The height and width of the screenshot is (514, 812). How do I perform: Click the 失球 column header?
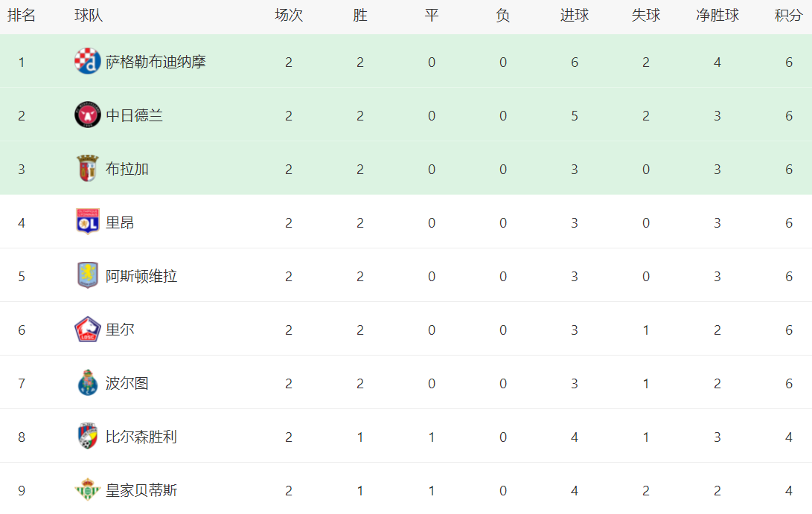pos(645,16)
